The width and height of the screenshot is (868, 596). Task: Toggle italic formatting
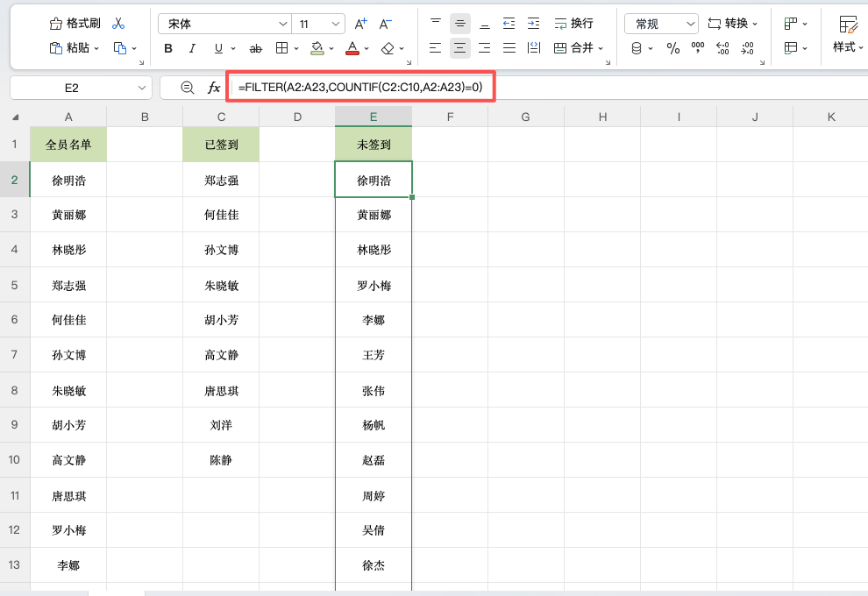(192, 49)
